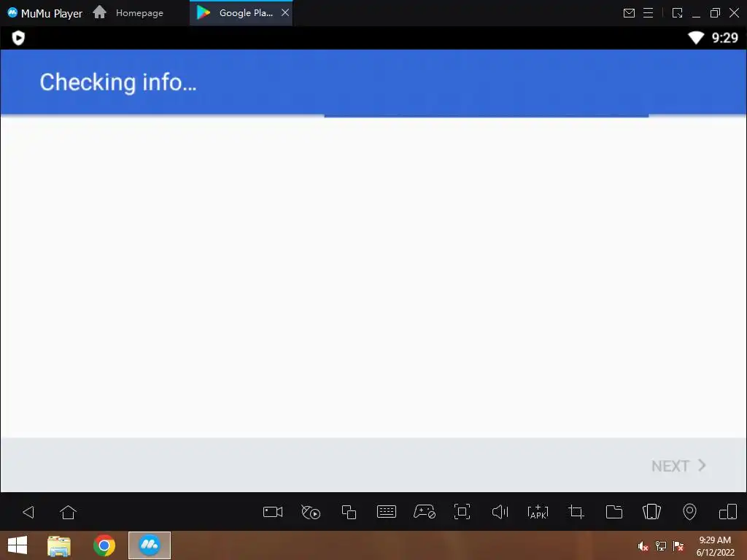This screenshot has height=560, width=747.
Task: Click the "Checking info…" heading
Action: (x=117, y=82)
